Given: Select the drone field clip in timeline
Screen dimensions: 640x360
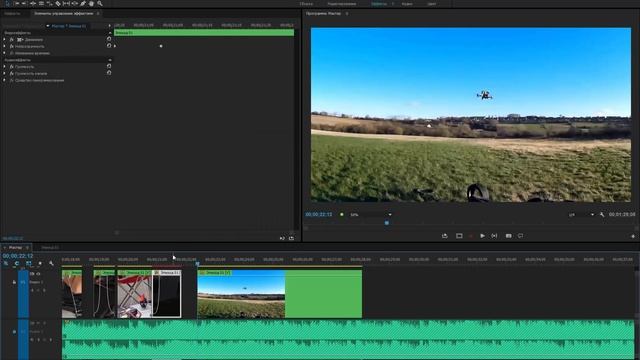Looking at the screenshot, I should click(280, 293).
